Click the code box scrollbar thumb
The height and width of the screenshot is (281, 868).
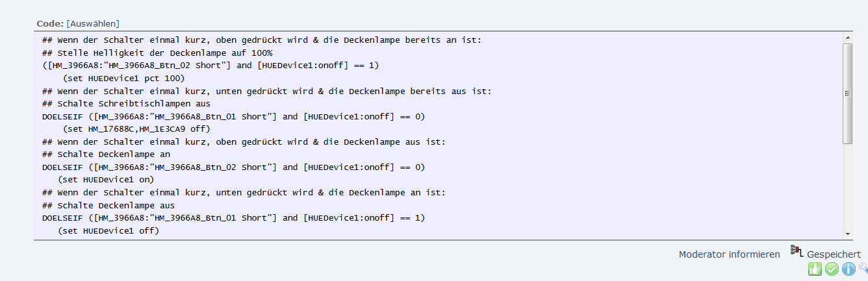(847, 93)
